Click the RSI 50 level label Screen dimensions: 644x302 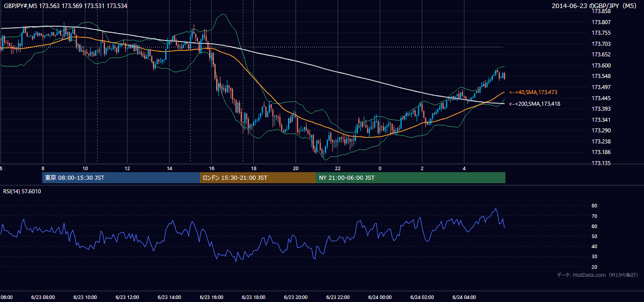click(594, 236)
